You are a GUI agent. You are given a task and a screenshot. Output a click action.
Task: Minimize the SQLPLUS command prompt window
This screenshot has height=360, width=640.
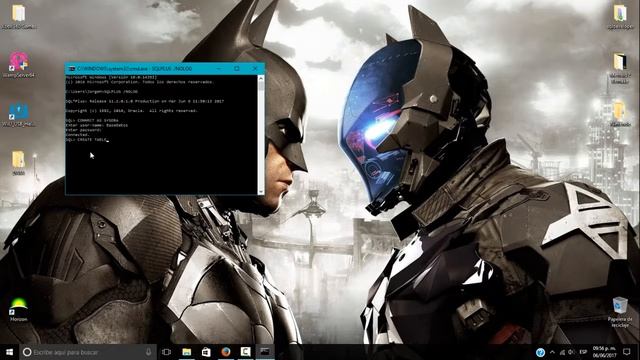[218, 69]
